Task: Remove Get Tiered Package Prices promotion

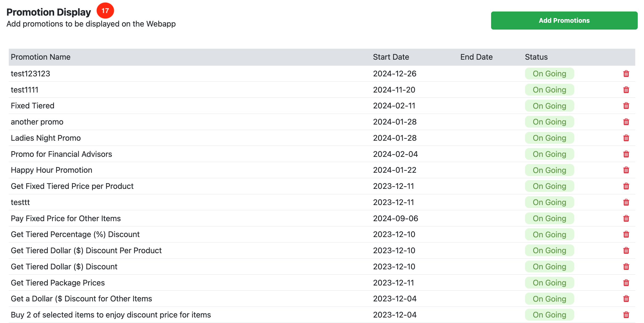Action: (626, 283)
